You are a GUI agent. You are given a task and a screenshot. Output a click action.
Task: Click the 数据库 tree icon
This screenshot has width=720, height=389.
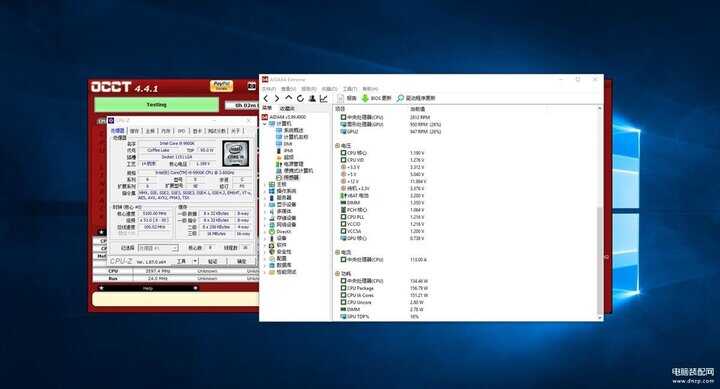click(x=272, y=265)
